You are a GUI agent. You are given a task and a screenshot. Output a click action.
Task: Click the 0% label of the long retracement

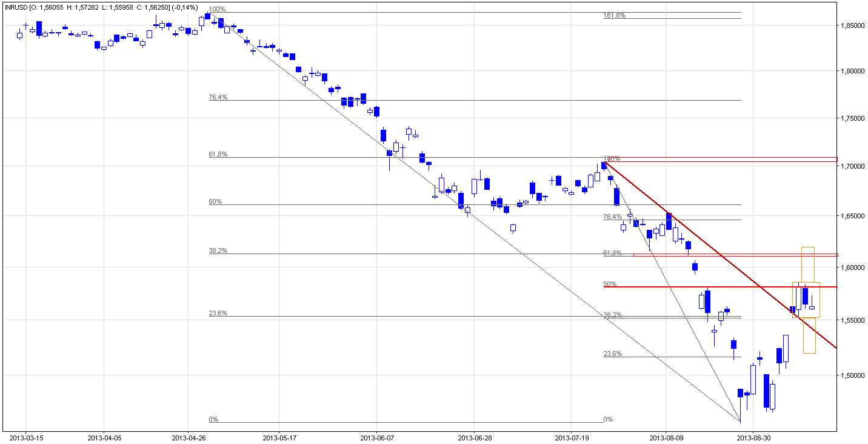213,420
